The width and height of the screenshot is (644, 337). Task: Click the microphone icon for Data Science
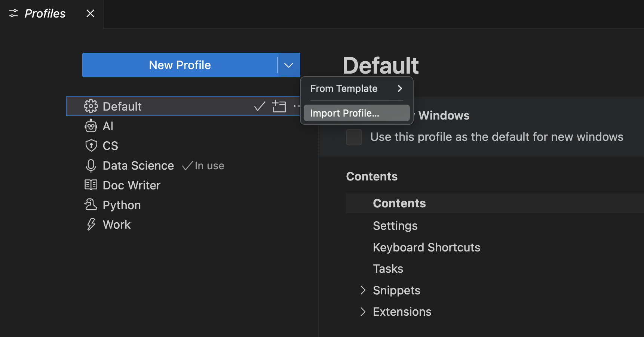[x=91, y=166]
